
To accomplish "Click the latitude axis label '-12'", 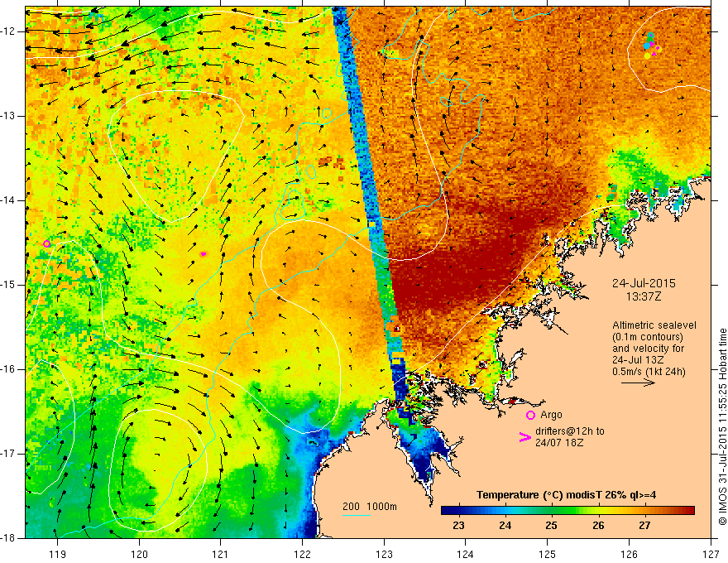I will tap(9, 31).
